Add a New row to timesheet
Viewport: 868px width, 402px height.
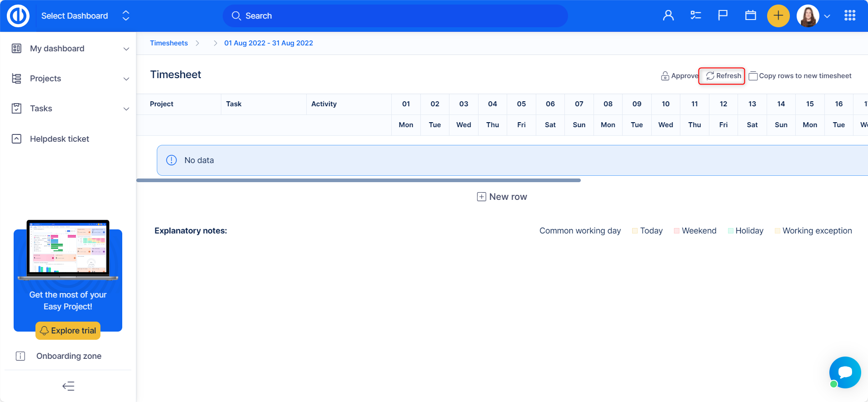[502, 197]
